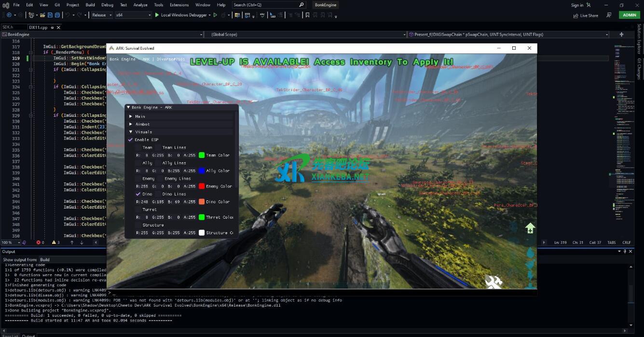
Task: Enable the Enemy Lines checkbox
Action: 160,179
